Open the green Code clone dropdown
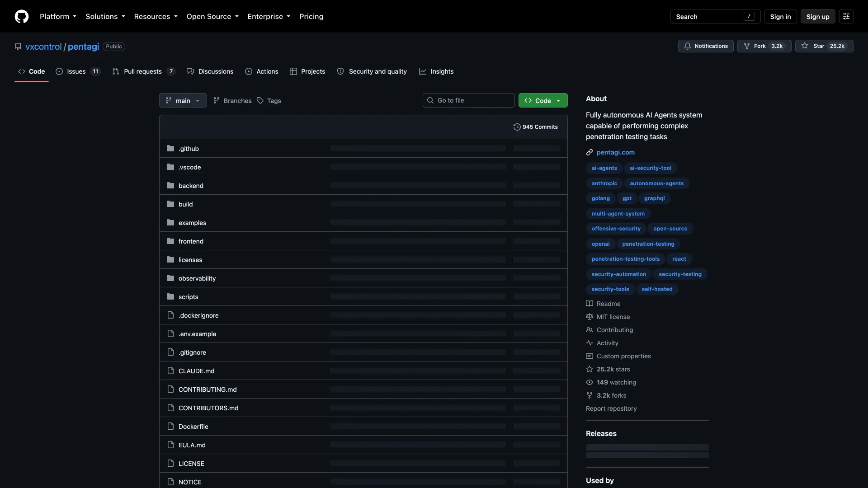868x488 pixels. (543, 100)
